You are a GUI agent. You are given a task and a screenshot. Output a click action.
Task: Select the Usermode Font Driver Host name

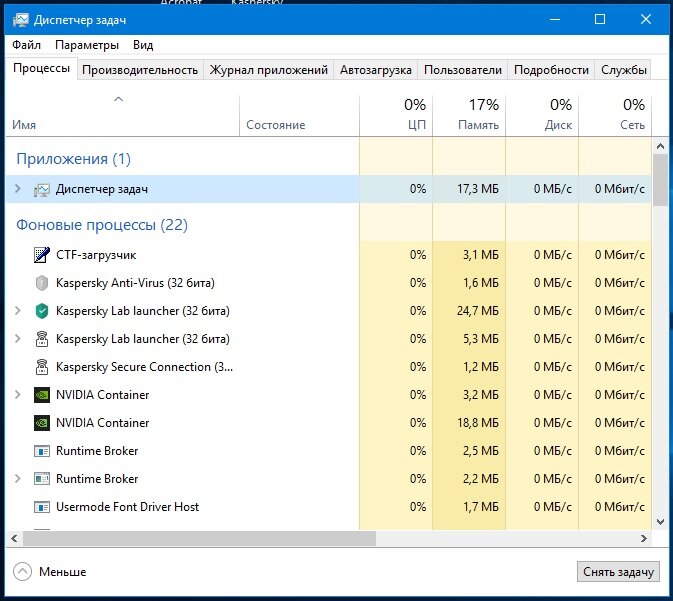click(127, 507)
